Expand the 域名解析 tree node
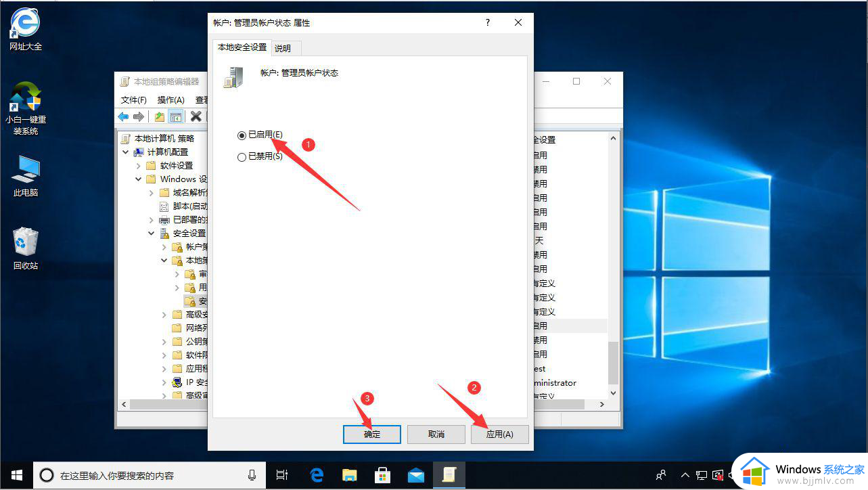Image resolution: width=868 pixels, height=490 pixels. click(x=152, y=193)
